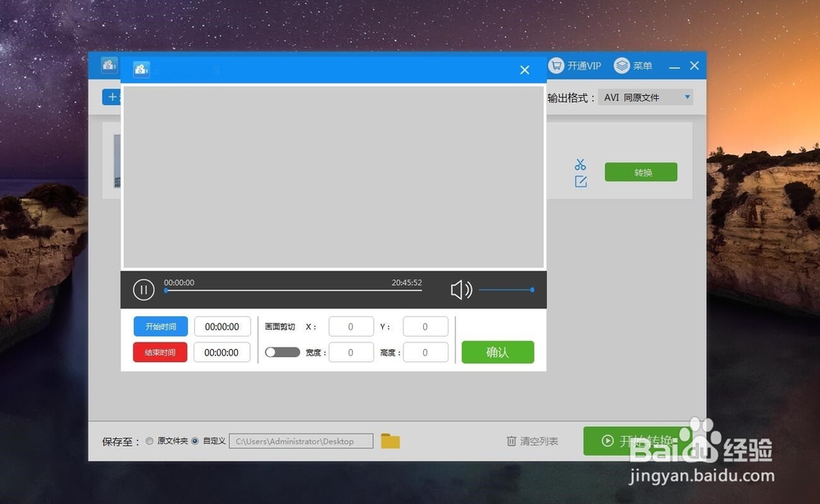
Task: Click the blue 开始时间 button
Action: (160, 326)
